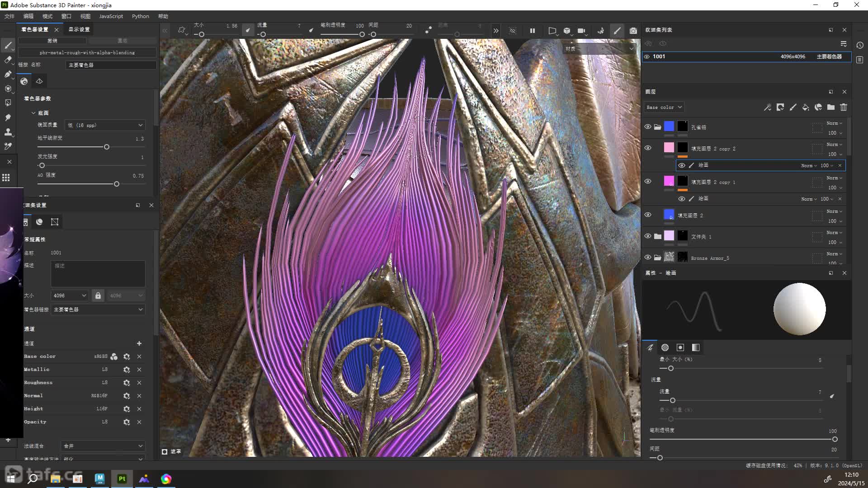The width and height of the screenshot is (868, 488).
Task: Switch to 3D view cube icon
Action: point(567,31)
